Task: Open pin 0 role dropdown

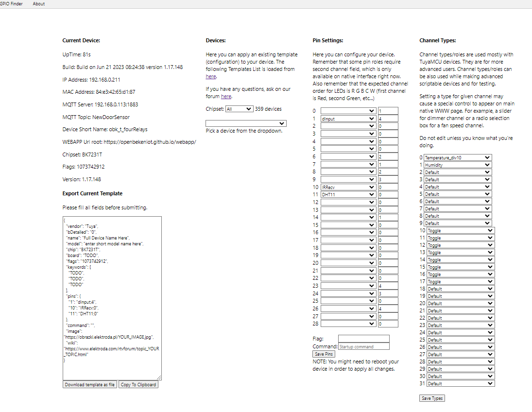Action: click(348, 111)
